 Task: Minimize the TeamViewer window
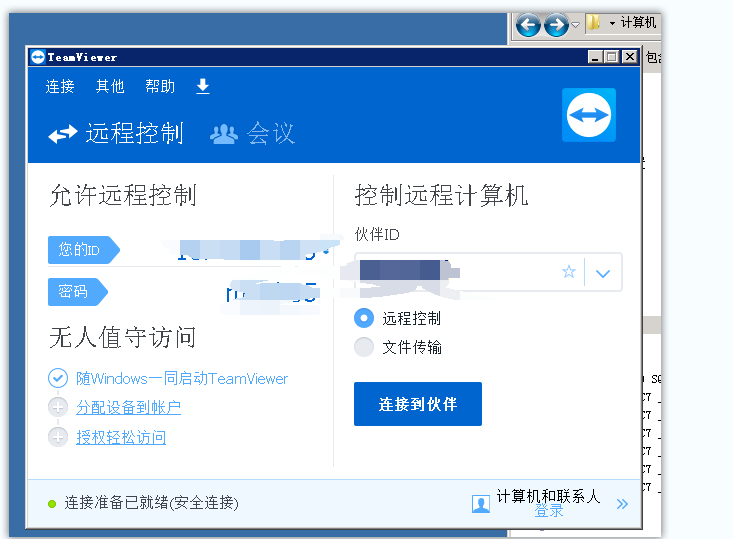point(595,57)
